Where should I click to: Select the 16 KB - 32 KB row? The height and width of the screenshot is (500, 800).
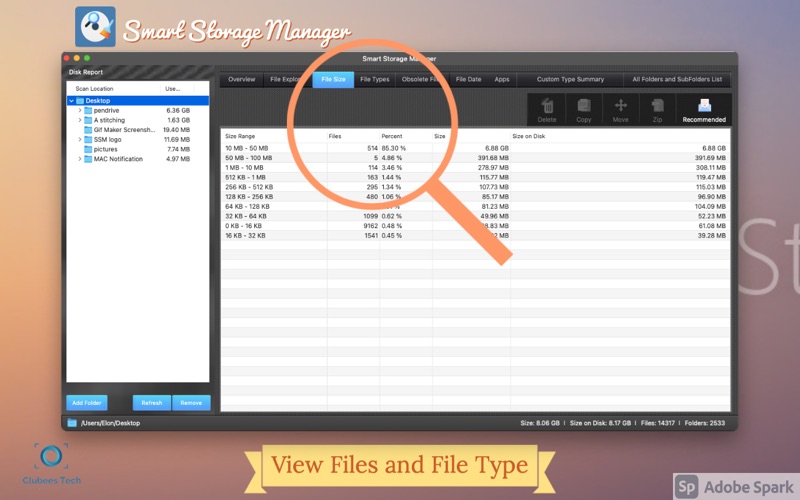(x=476, y=235)
